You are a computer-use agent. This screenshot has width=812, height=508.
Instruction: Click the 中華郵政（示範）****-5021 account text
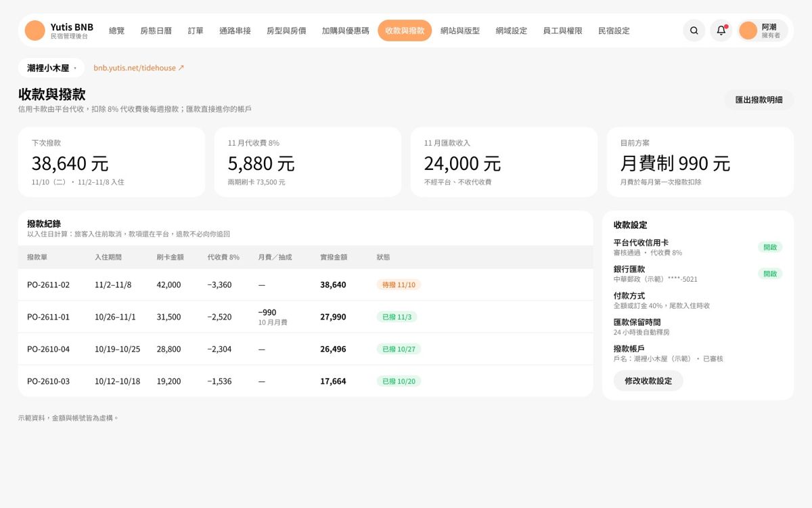[656, 279]
